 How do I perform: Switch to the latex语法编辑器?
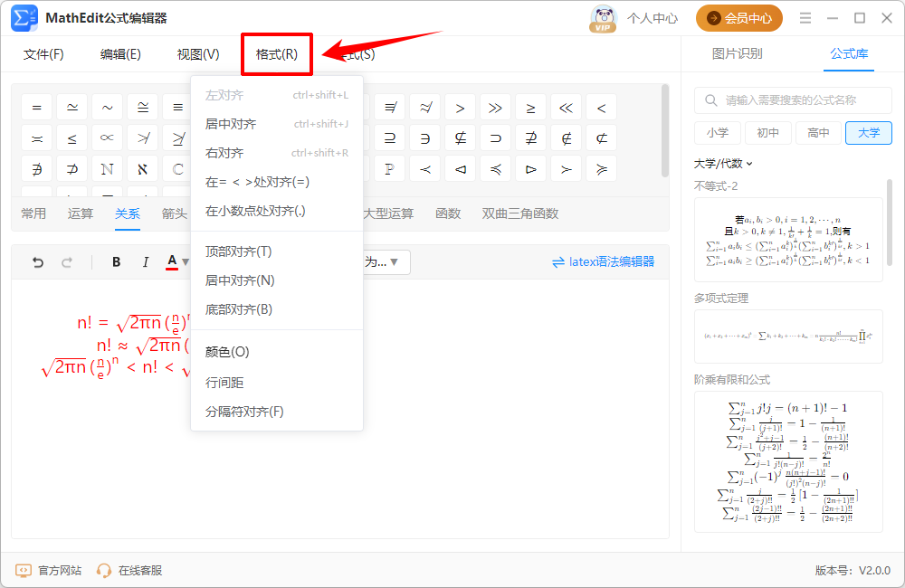[x=603, y=262]
